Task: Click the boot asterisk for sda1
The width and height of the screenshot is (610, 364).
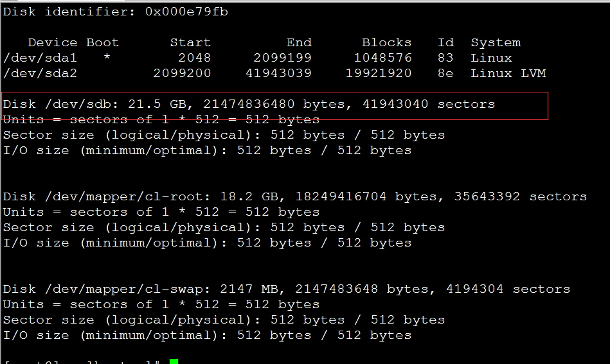Action: (107, 58)
